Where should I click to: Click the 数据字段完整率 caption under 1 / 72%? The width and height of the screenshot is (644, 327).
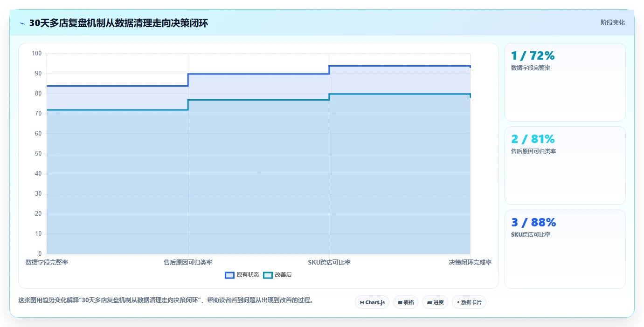[x=531, y=68]
